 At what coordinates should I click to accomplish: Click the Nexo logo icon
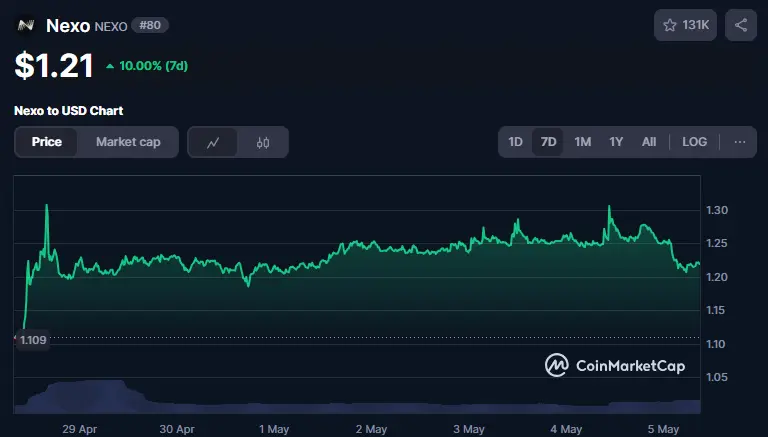coord(25,25)
